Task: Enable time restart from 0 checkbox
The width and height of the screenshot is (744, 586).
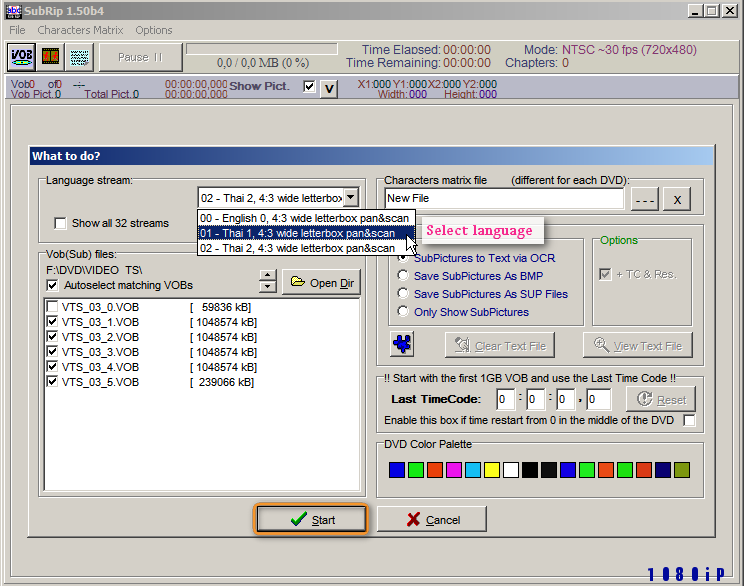Action: coord(689,420)
